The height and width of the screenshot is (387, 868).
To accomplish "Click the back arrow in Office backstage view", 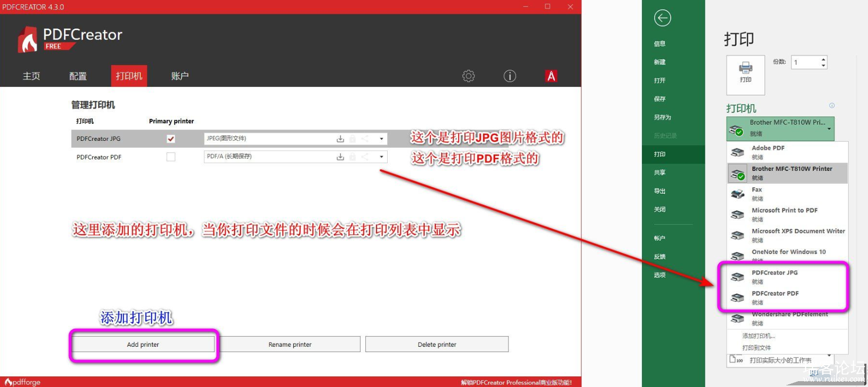I will (663, 18).
